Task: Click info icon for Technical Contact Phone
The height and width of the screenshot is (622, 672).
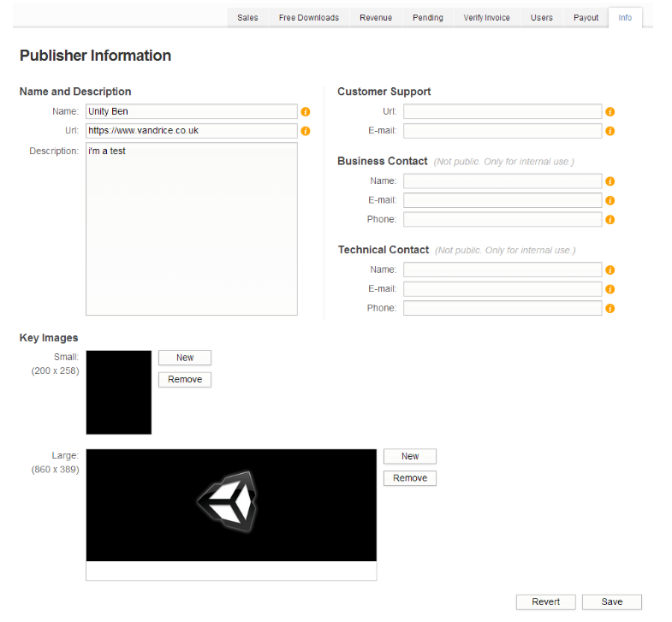Action: pyautogui.click(x=610, y=309)
